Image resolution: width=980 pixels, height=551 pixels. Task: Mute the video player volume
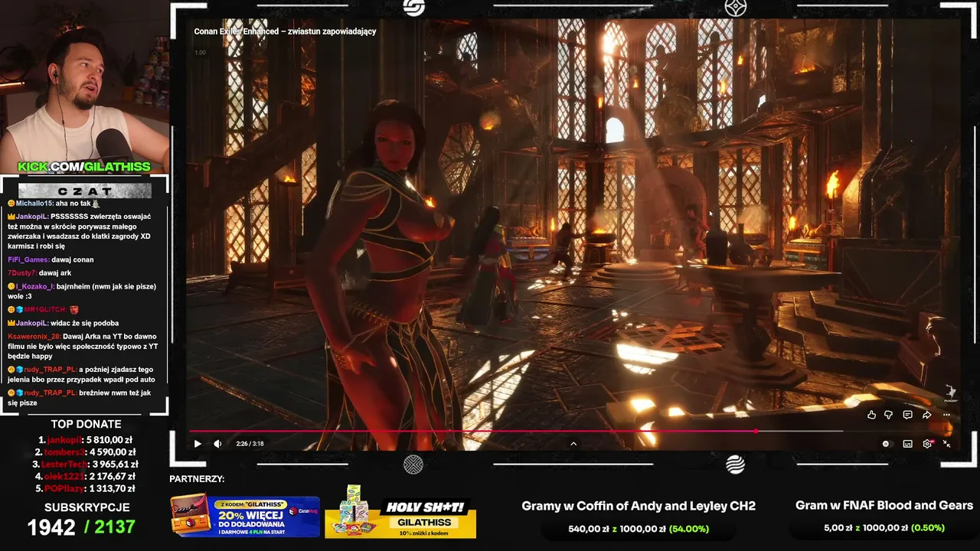(217, 444)
